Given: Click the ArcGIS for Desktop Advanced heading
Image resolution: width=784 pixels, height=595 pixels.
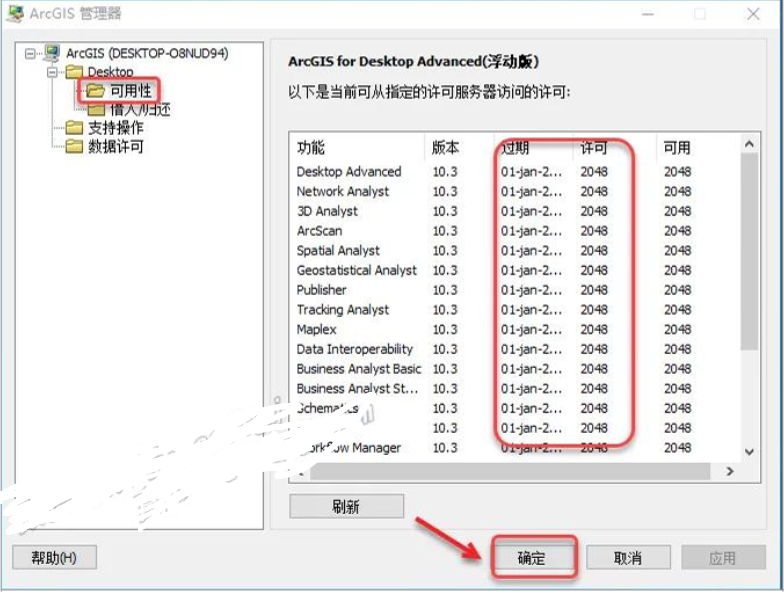Looking at the screenshot, I should pos(414,62).
